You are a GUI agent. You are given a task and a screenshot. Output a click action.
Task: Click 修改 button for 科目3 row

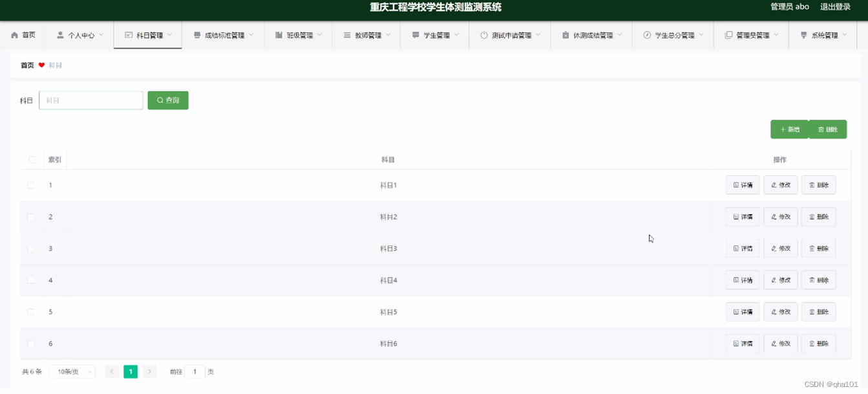(781, 248)
